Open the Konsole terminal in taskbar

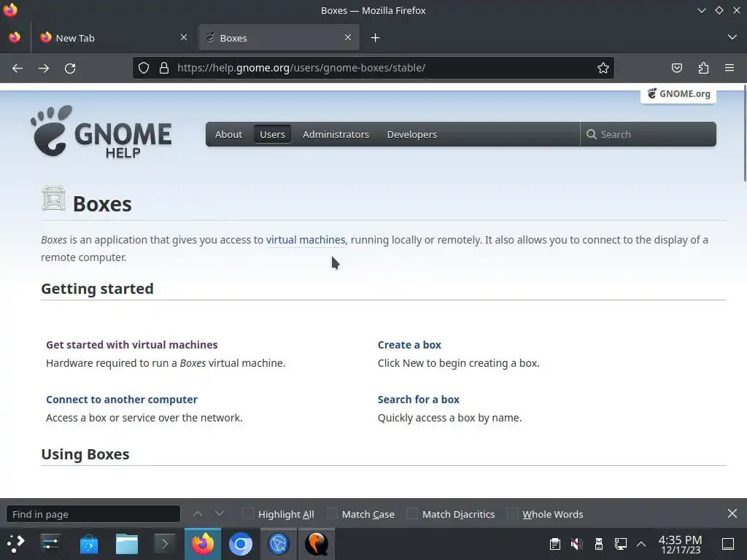tap(164, 544)
